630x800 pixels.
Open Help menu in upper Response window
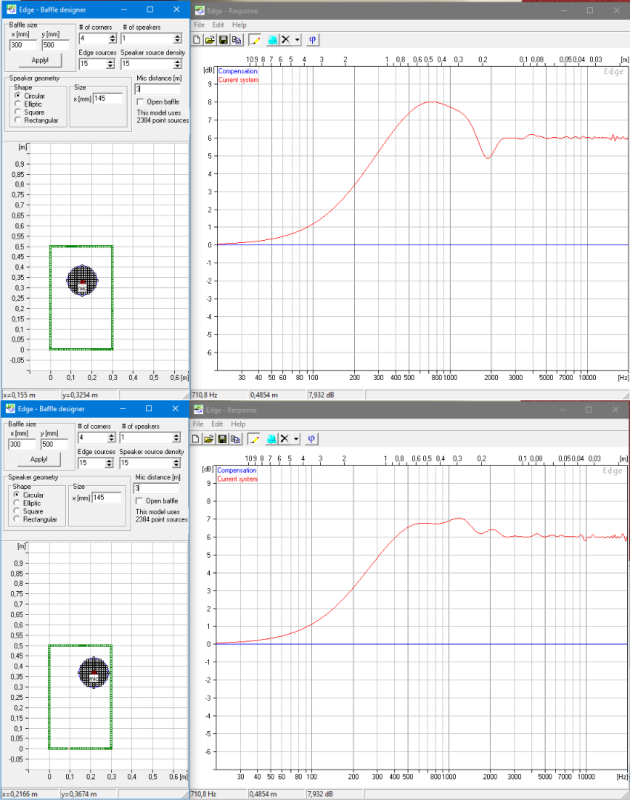(239, 24)
